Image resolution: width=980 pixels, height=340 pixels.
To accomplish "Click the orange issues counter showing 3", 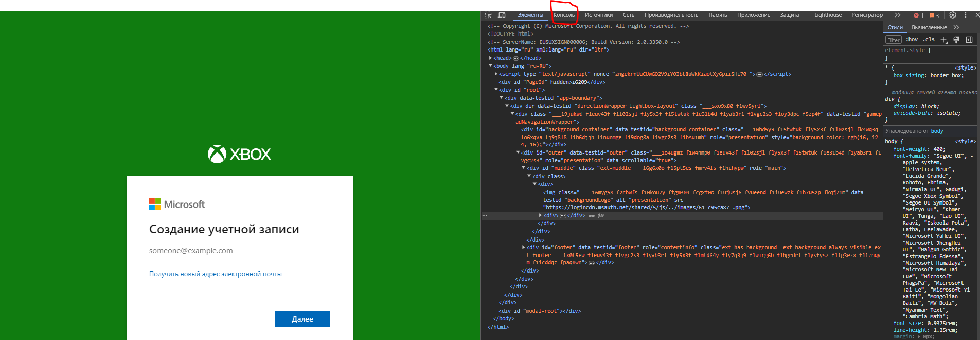I will [x=934, y=15].
